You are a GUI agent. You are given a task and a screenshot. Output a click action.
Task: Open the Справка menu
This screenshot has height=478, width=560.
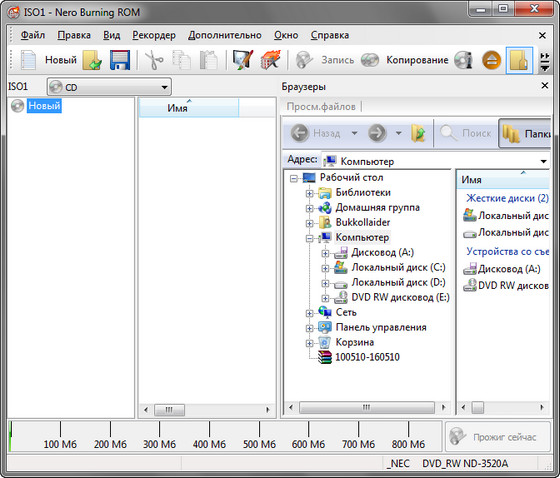[x=330, y=35]
